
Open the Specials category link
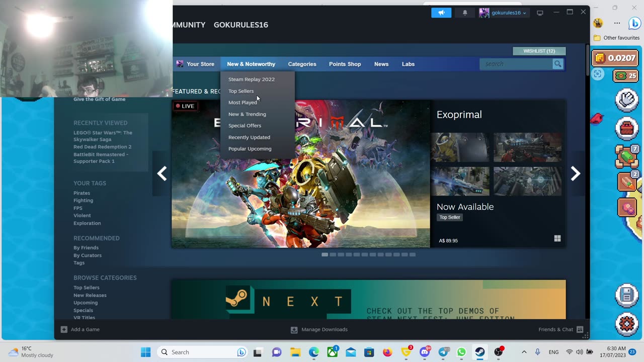pos(83,310)
